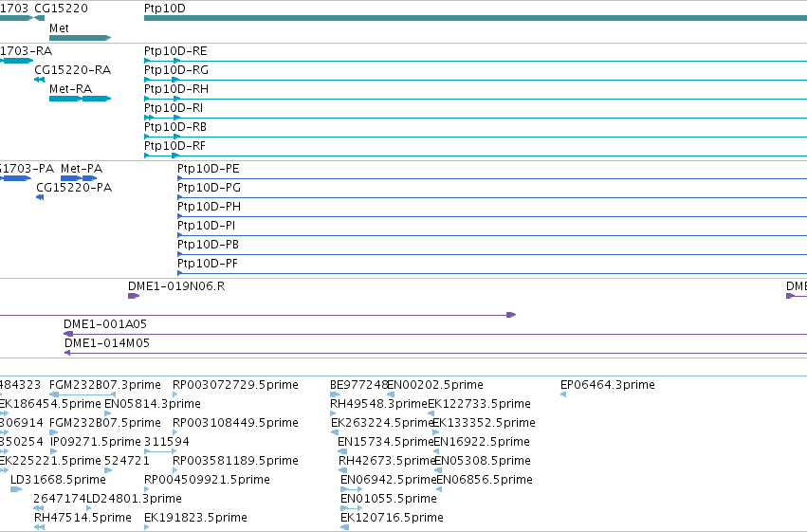Image resolution: width=807 pixels, height=532 pixels.
Task: Select the Ptp10D-RB transcript
Action: [x=175, y=127]
